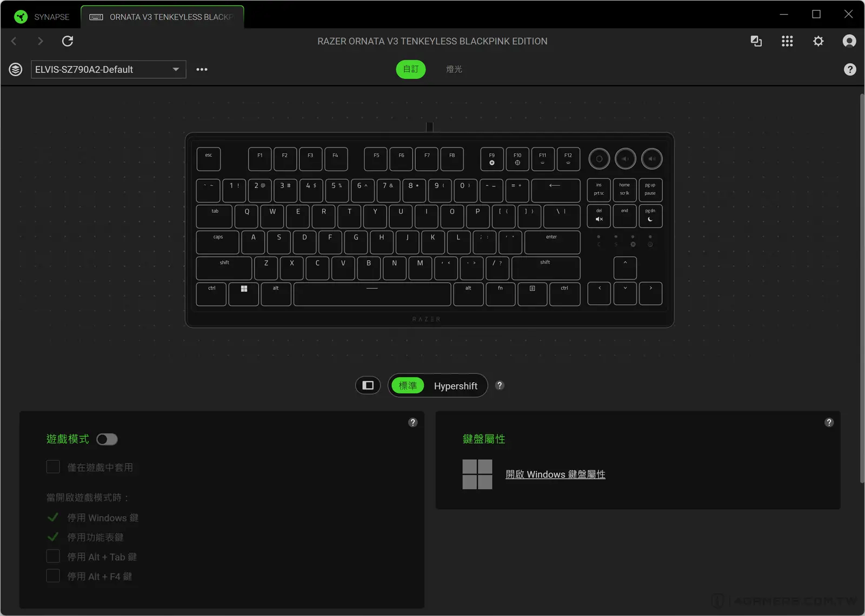Select the spacebar key
865x616 pixels.
point(372,294)
